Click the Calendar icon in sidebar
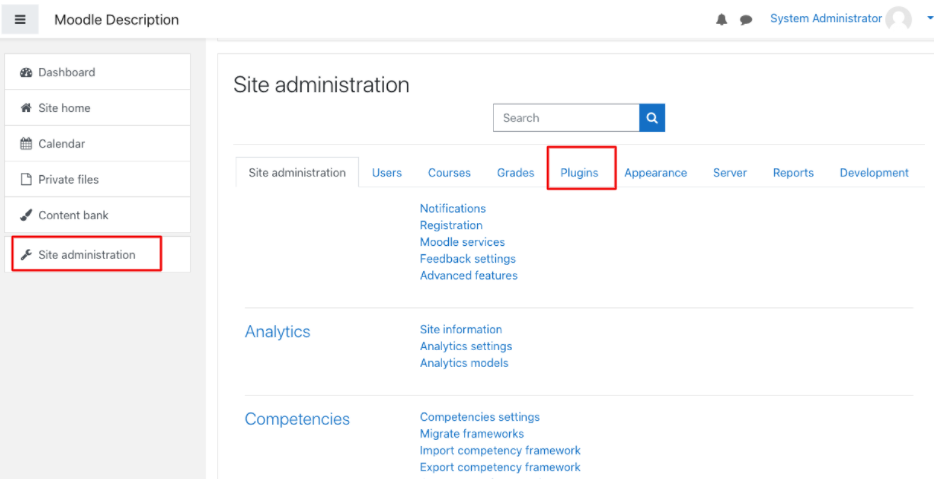937x479 pixels. [x=26, y=144]
